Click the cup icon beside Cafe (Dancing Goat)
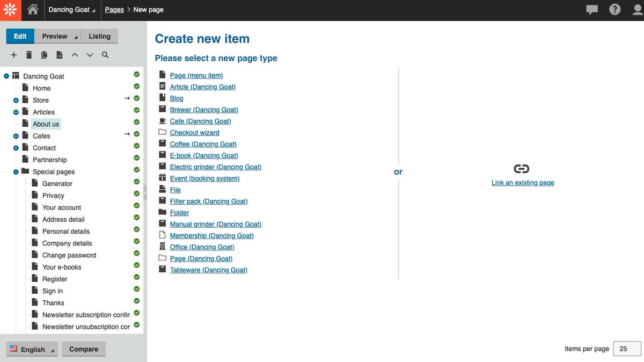 [x=162, y=121]
